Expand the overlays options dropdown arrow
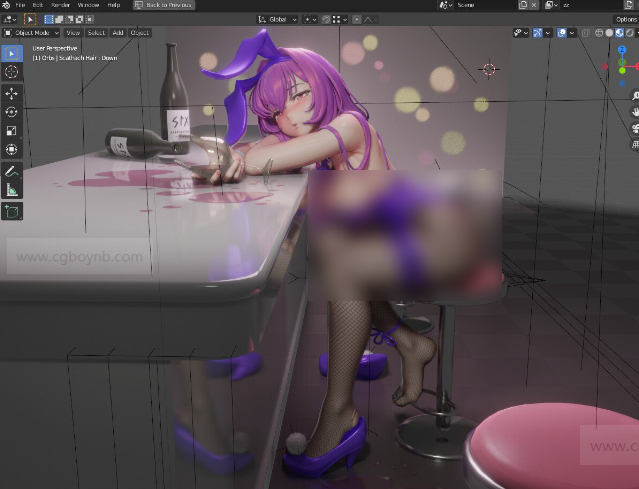This screenshot has width=639, height=489. point(572,33)
